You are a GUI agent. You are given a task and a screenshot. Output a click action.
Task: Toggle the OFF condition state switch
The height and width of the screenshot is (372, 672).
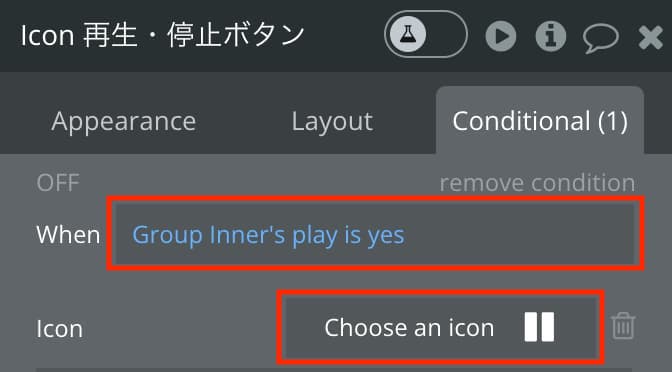coord(58,183)
